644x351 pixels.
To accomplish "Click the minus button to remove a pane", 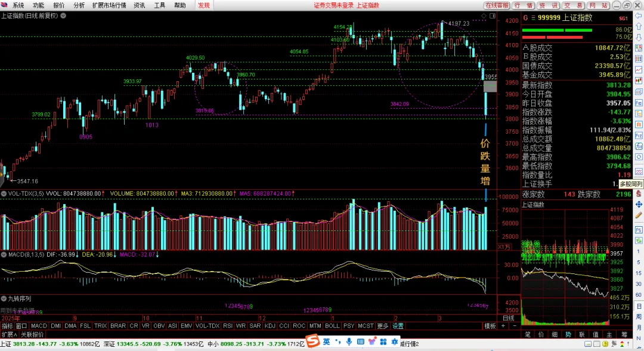I will (515, 326).
